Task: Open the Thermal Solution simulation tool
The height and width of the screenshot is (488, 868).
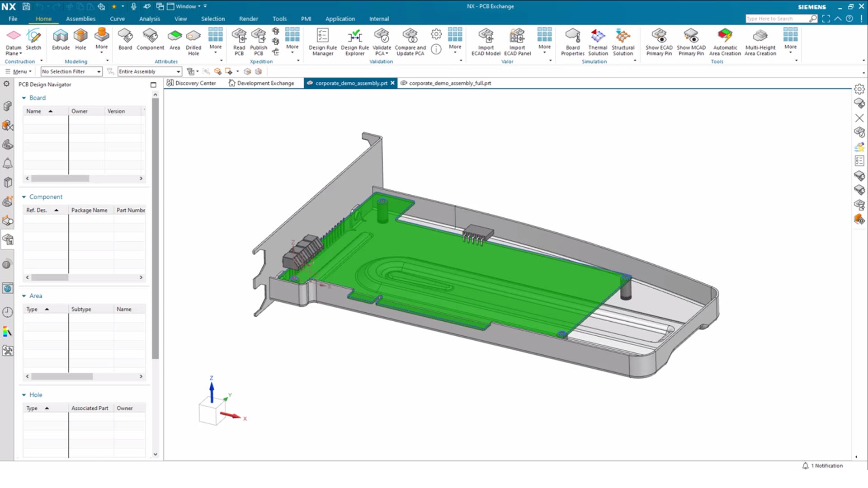Action: click(x=598, y=41)
